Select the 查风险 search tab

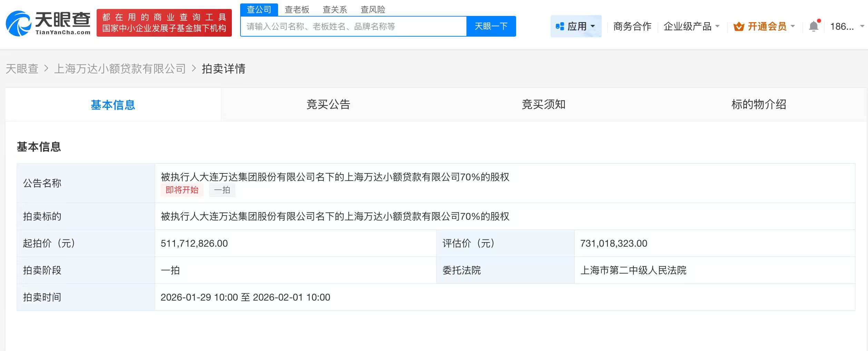(373, 9)
